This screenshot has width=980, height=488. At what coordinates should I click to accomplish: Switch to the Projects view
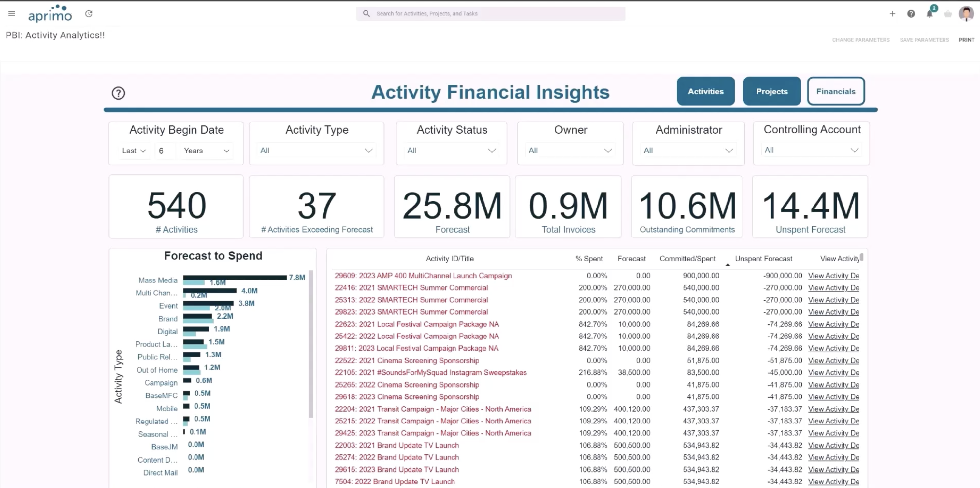(771, 91)
